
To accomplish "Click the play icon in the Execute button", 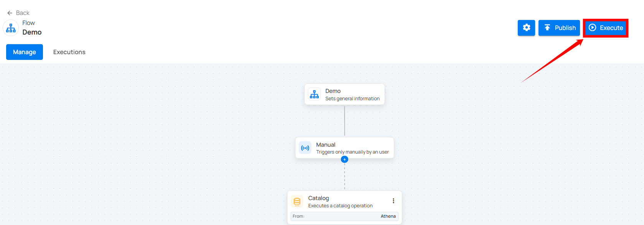I will tap(593, 28).
